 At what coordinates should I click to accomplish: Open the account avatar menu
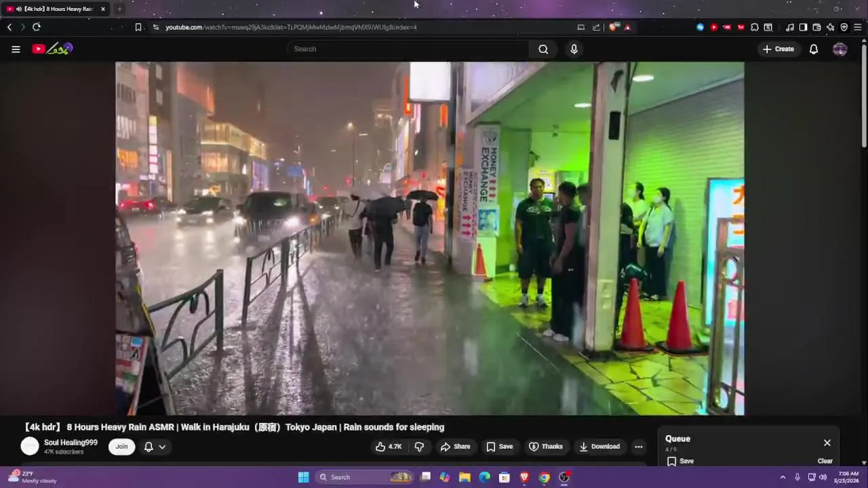pyautogui.click(x=840, y=49)
